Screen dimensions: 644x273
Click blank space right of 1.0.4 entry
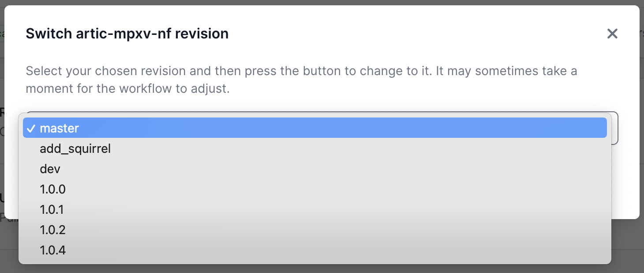[x=353, y=250]
